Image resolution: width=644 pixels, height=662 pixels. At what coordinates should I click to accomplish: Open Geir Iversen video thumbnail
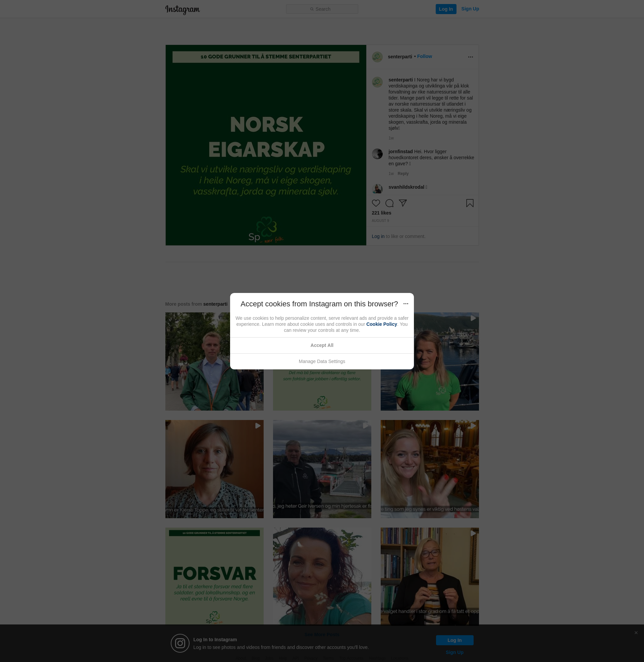pyautogui.click(x=322, y=469)
